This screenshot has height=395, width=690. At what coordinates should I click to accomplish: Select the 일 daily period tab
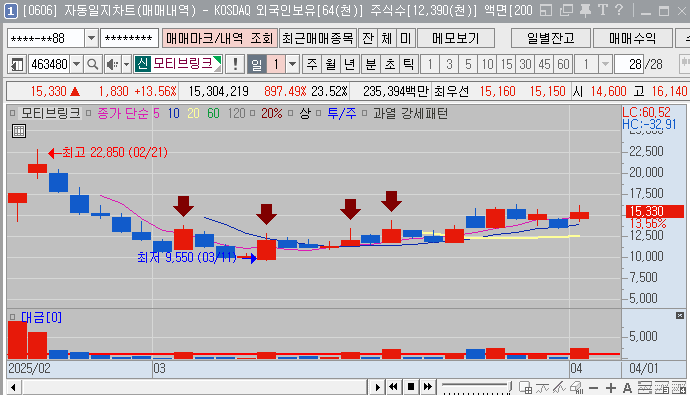[257, 65]
